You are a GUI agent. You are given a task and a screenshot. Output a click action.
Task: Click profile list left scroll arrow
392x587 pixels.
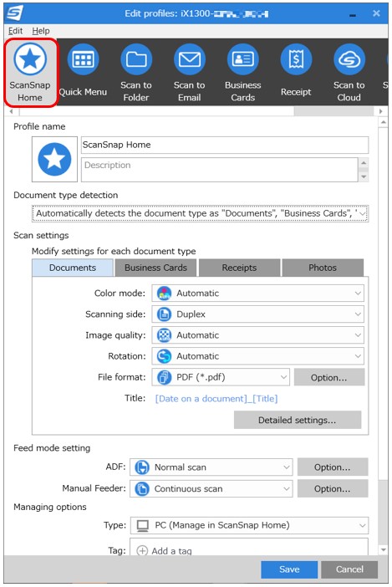(x=12, y=111)
